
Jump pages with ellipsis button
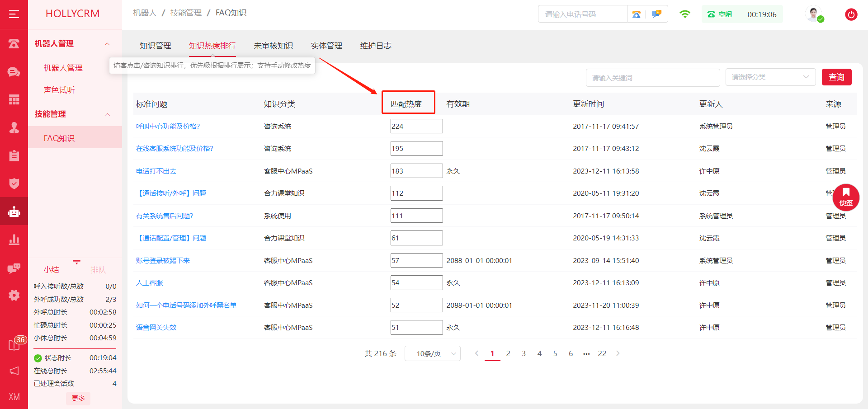pos(586,353)
